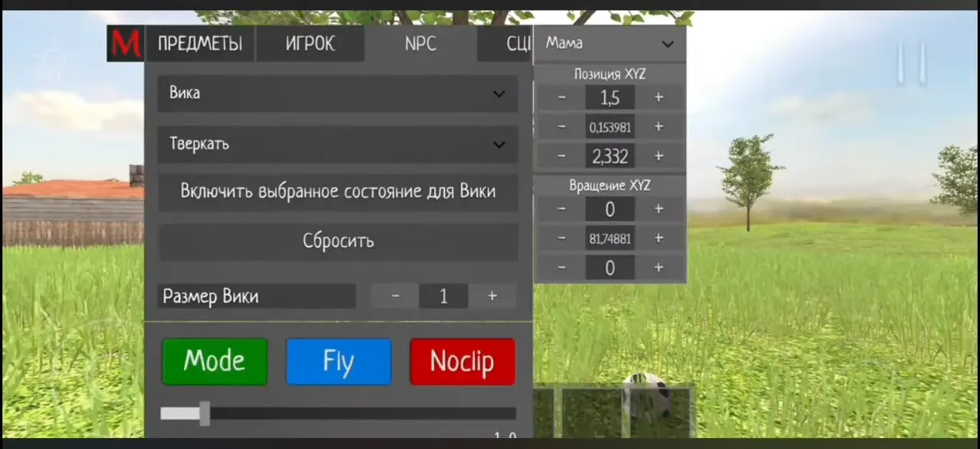The width and height of the screenshot is (980, 449).
Task: Click the minus next to rotation value 81,74881
Action: (561, 238)
